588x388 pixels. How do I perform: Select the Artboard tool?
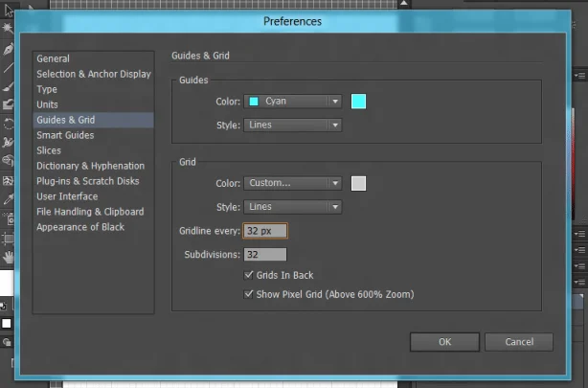(8, 239)
